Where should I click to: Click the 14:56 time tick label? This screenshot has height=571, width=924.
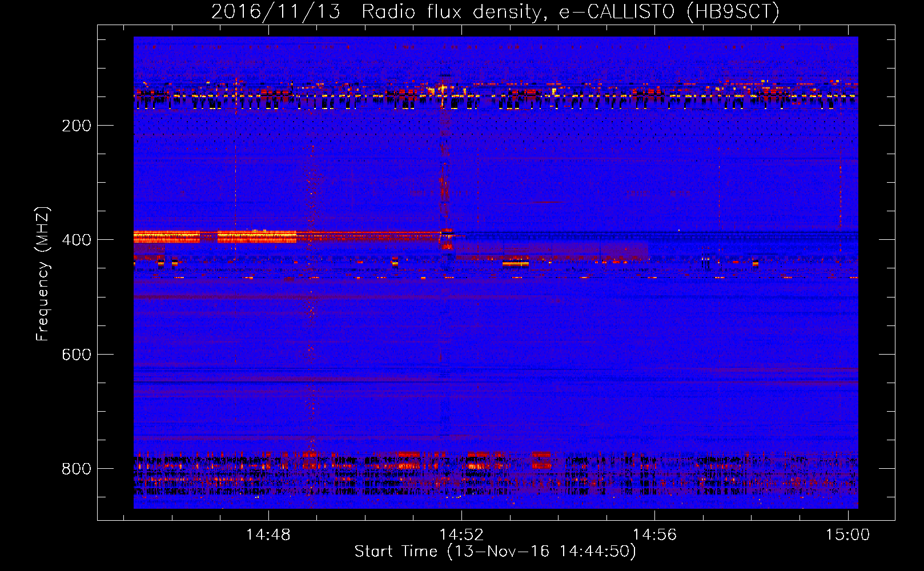[x=654, y=534]
